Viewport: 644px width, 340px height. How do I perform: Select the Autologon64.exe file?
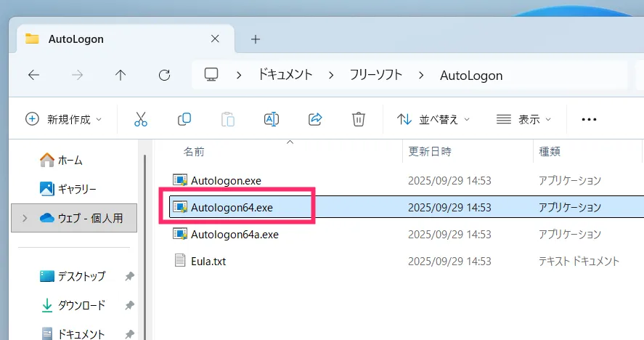point(232,207)
